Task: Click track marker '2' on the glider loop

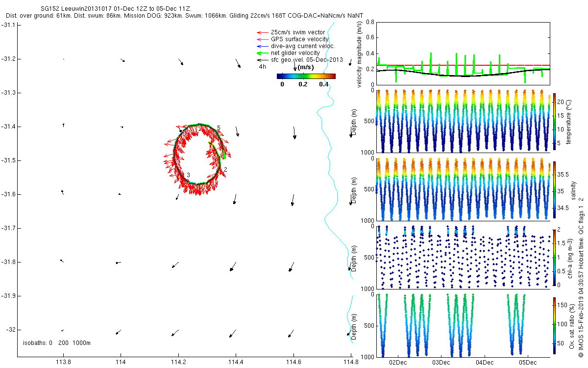Action: tap(225, 170)
